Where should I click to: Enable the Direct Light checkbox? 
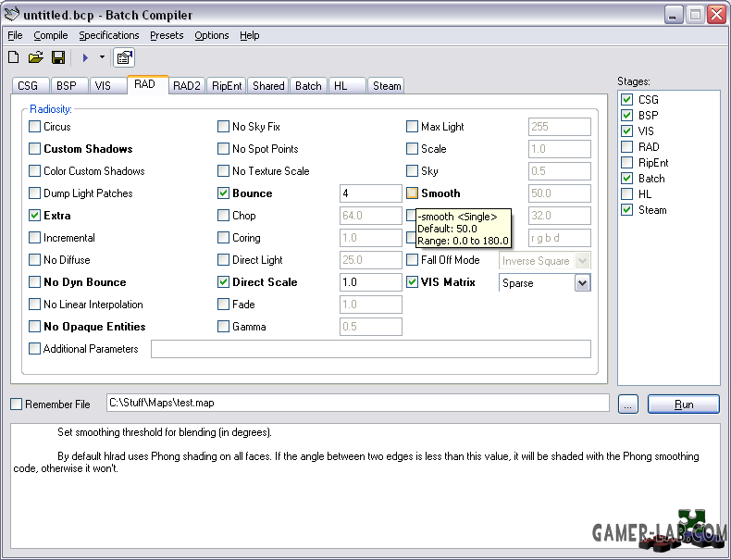pyautogui.click(x=223, y=260)
